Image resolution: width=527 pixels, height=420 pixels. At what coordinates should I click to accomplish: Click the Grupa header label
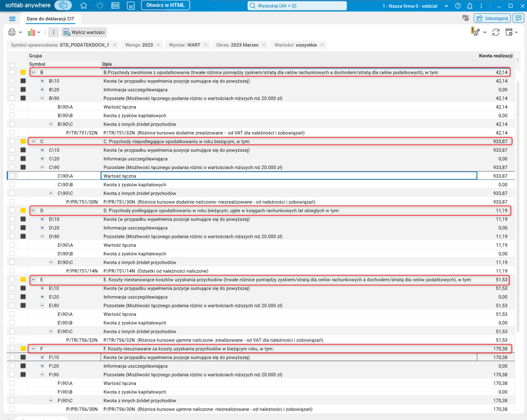pyautogui.click(x=35, y=56)
